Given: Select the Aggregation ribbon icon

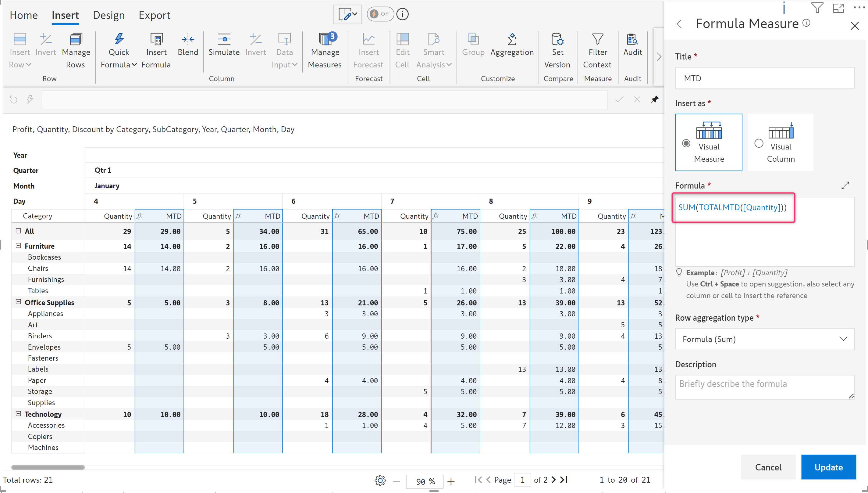Looking at the screenshot, I should pos(512,40).
